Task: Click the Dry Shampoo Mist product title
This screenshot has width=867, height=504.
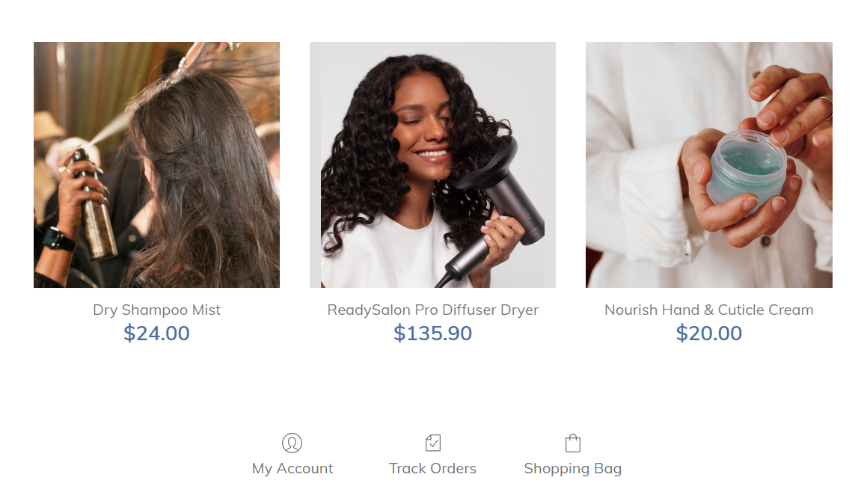Action: tap(156, 310)
